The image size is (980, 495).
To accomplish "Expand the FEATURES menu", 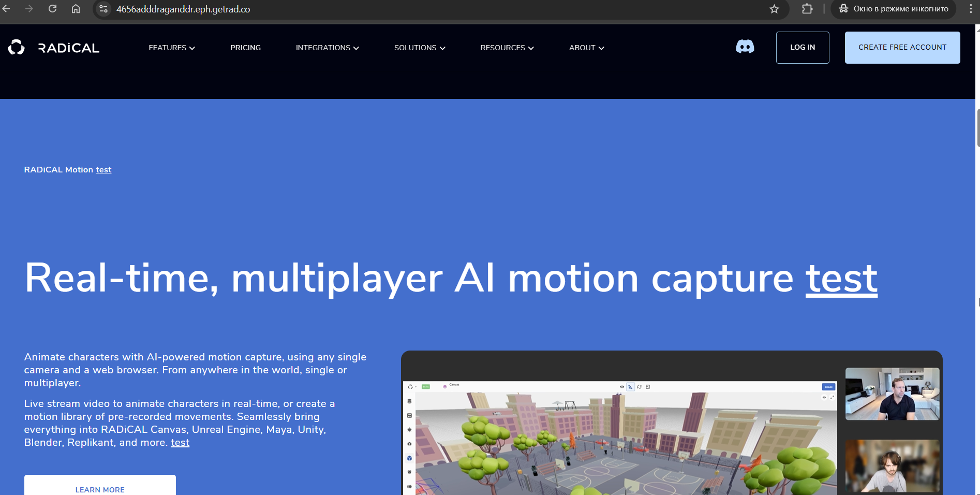I will click(x=172, y=48).
